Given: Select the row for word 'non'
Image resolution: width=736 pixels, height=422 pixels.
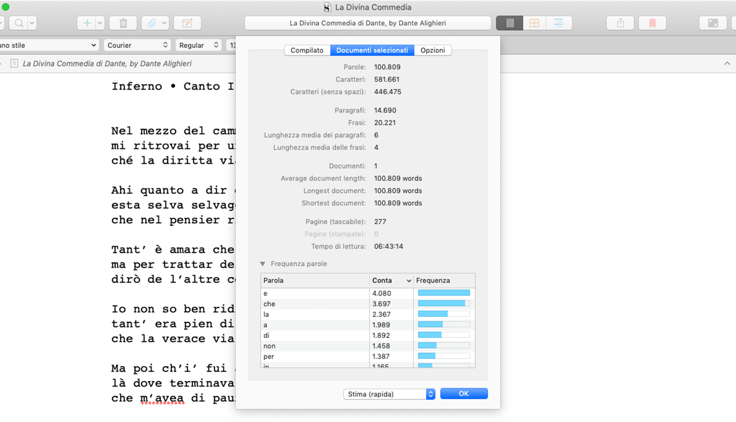Looking at the screenshot, I should click(368, 346).
